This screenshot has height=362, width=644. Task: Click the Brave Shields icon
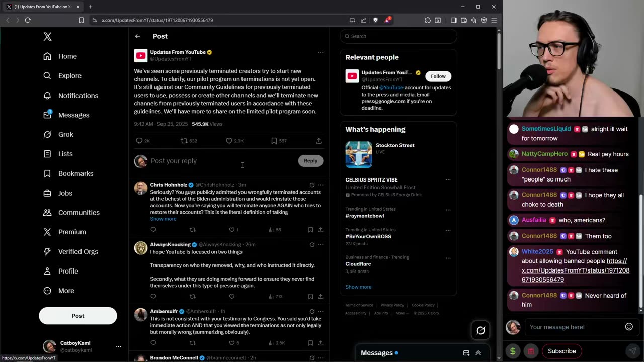pos(375,20)
